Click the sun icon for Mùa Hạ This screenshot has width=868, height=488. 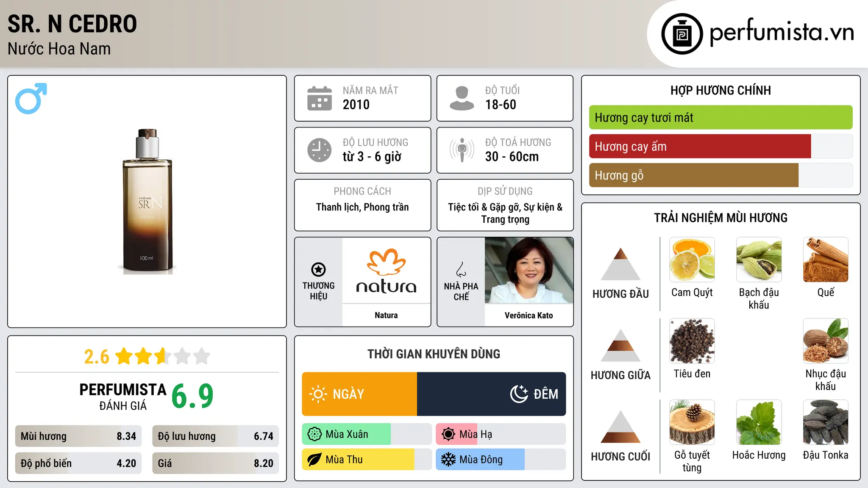click(448, 434)
